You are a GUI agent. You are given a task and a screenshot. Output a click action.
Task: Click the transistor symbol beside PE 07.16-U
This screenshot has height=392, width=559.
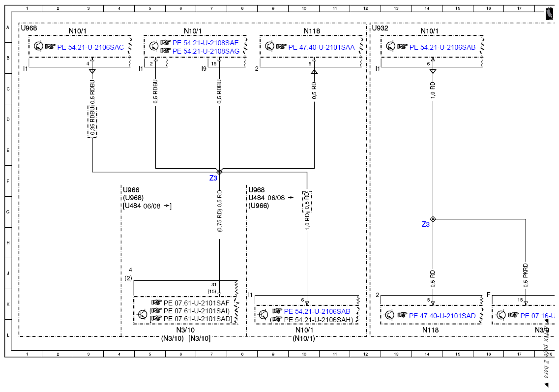coord(501,315)
